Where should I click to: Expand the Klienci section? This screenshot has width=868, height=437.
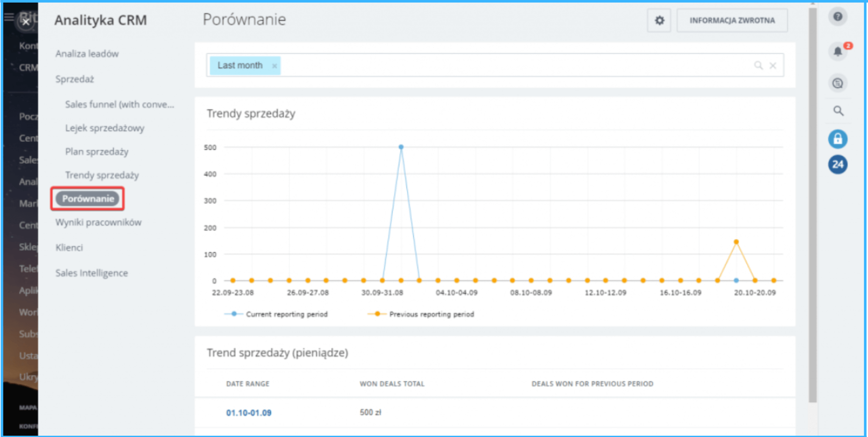click(69, 248)
